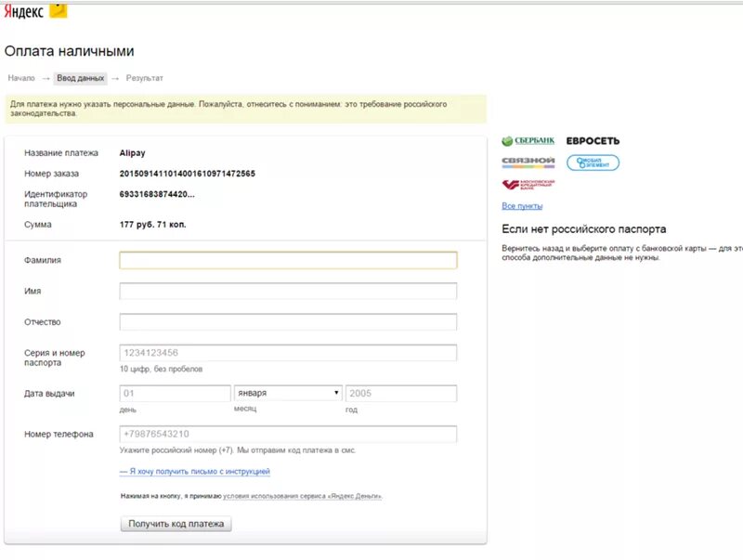The height and width of the screenshot is (560, 743).
Task: Go to the Начало step
Action: (x=21, y=78)
